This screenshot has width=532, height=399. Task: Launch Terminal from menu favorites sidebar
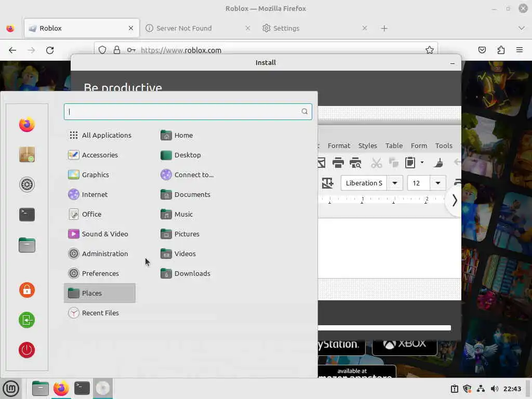click(x=27, y=215)
